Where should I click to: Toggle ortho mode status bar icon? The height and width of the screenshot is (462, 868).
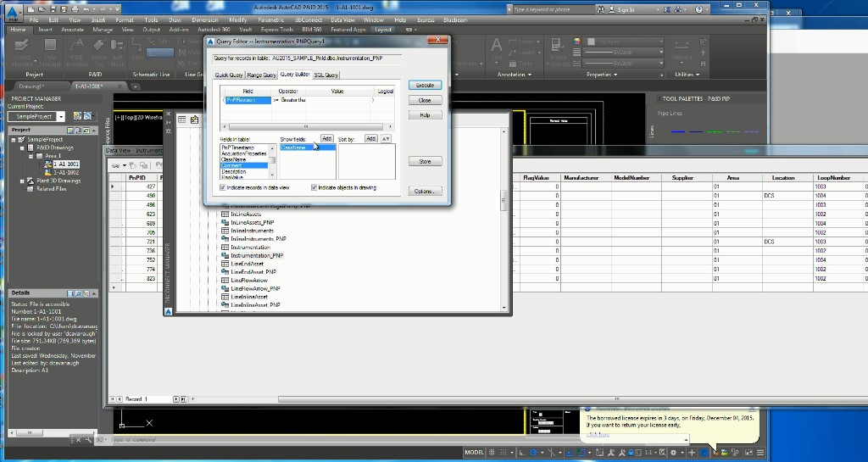coord(521,452)
